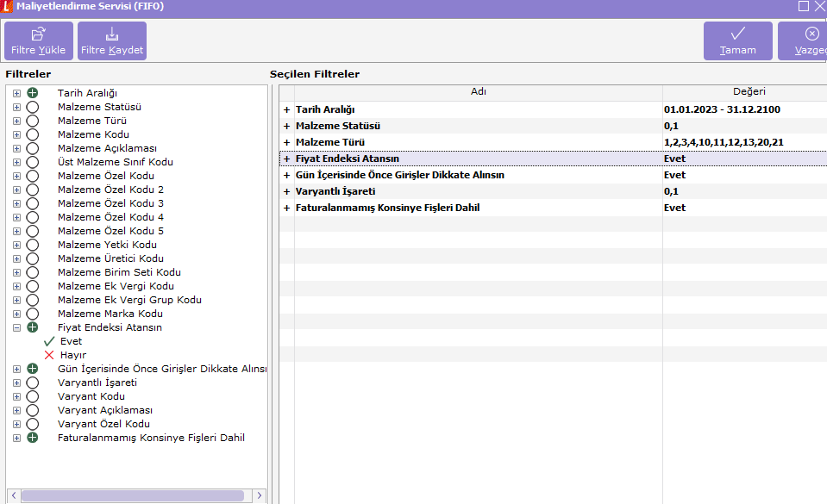The height and width of the screenshot is (504, 827).
Task: Toggle the Fiyat Endeksi Atansın filter circle
Action: coord(33,327)
